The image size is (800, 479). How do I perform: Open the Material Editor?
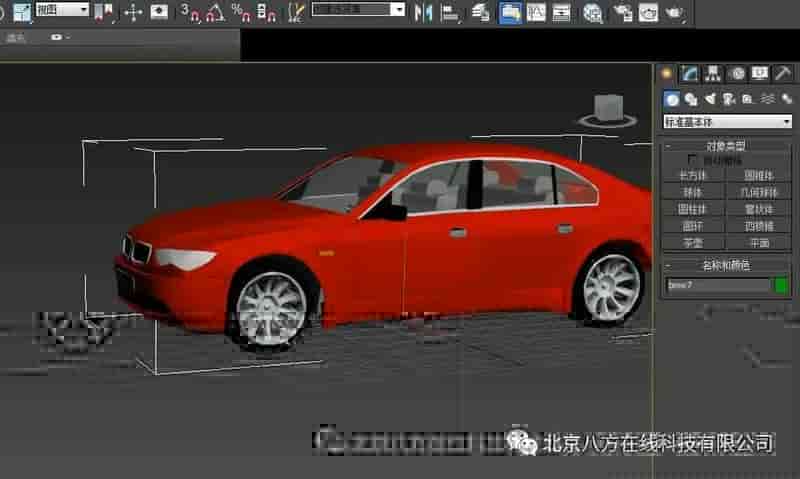(x=592, y=12)
